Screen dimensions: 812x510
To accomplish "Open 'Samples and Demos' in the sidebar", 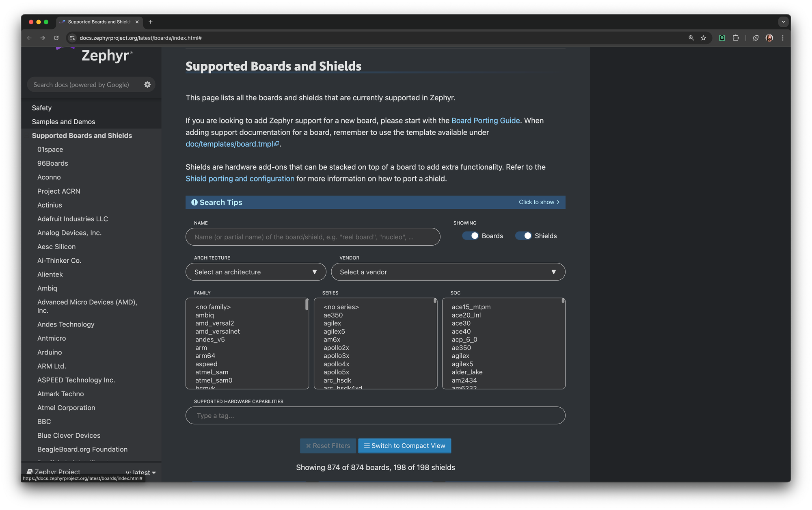I will (x=63, y=121).
